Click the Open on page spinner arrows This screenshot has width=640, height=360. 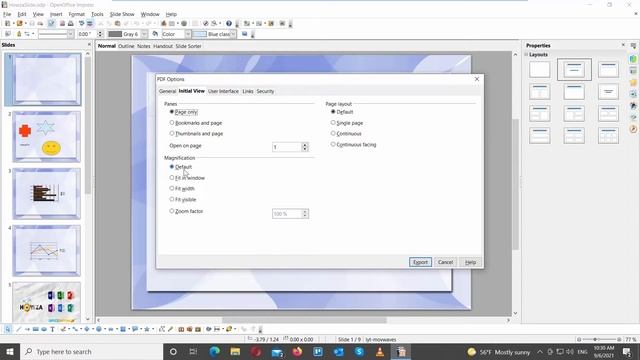click(305, 147)
